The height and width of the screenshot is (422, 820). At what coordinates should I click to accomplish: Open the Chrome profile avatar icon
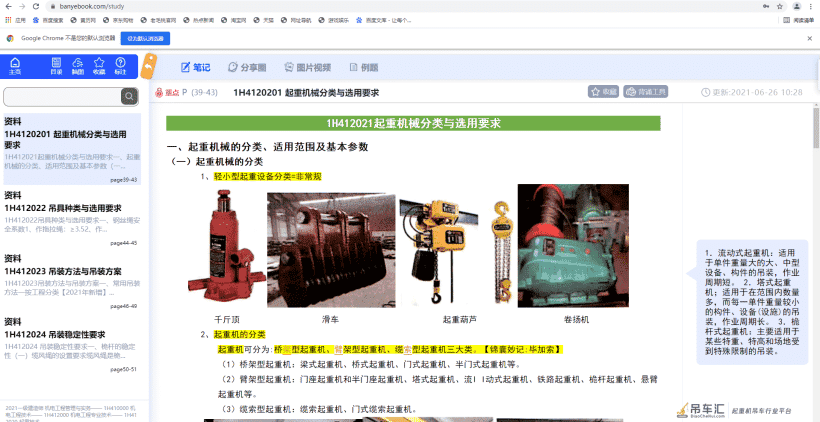796,6
